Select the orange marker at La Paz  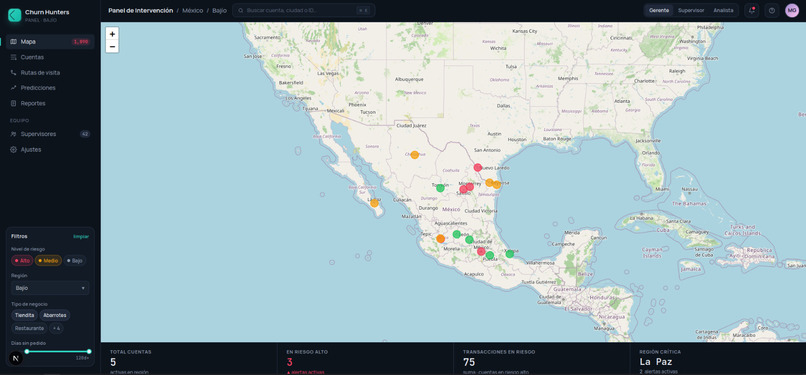coord(374,203)
